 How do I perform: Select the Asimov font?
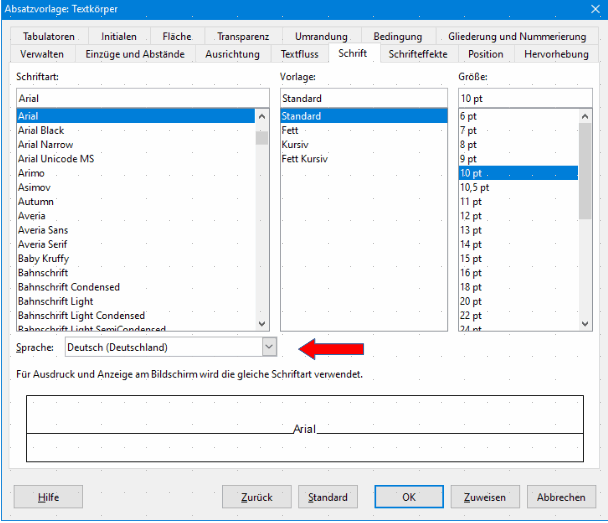pyautogui.click(x=136, y=188)
